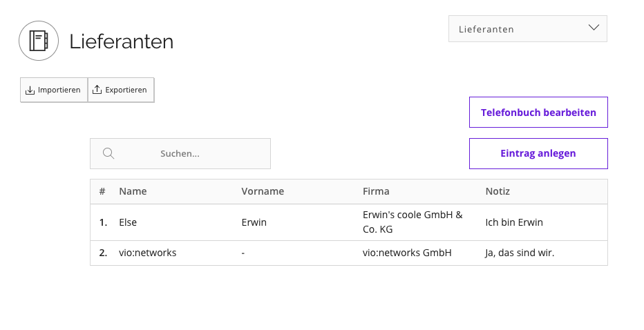Expand the Lieferanten dropdown chevron
The height and width of the screenshot is (330, 644).
coord(594,28)
